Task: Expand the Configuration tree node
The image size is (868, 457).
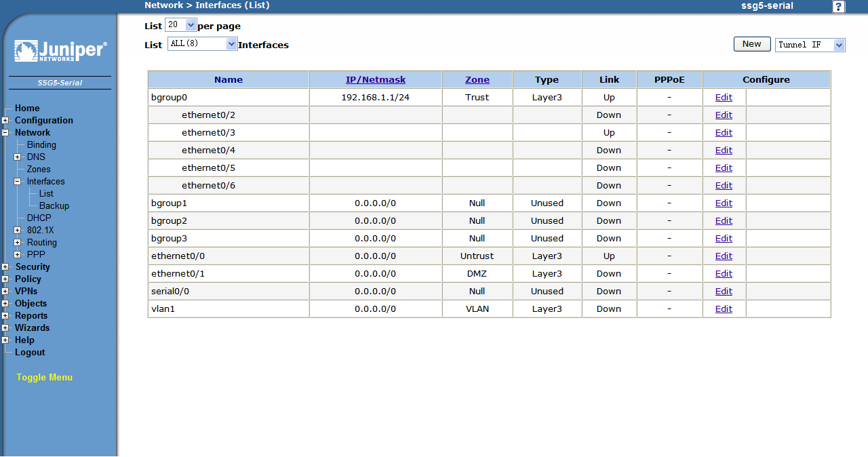Action: [5, 121]
